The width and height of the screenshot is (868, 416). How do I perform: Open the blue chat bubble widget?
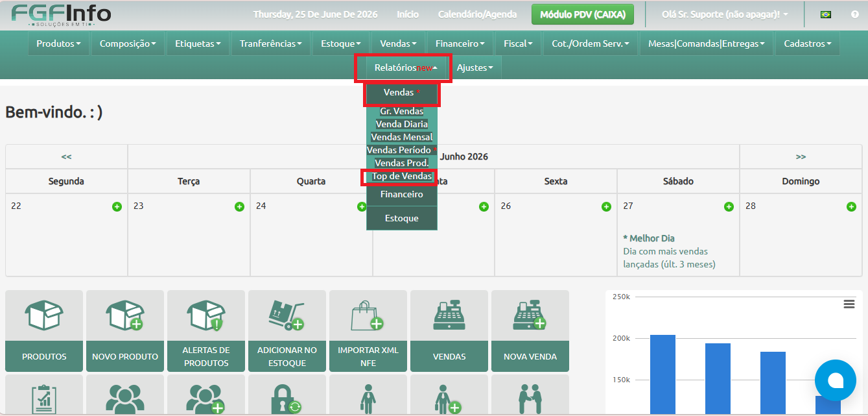tap(836, 380)
